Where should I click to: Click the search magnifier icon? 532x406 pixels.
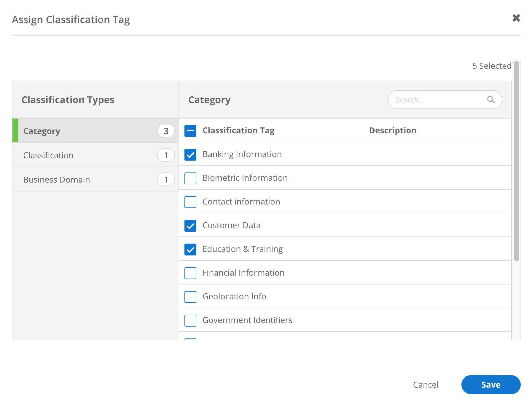pyautogui.click(x=491, y=100)
